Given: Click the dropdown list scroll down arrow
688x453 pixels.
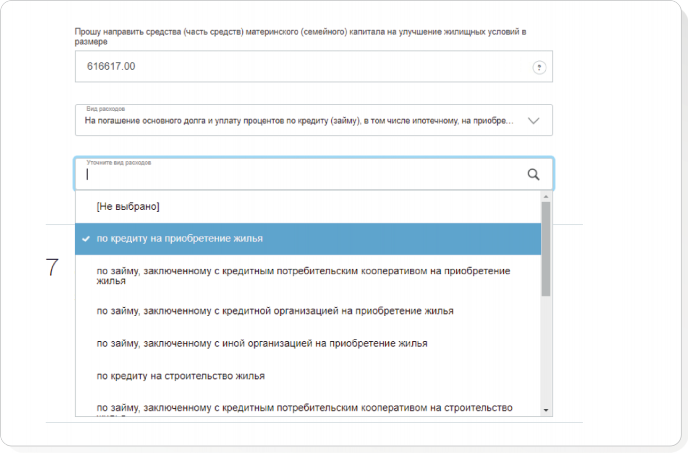Looking at the screenshot, I should click(546, 410).
